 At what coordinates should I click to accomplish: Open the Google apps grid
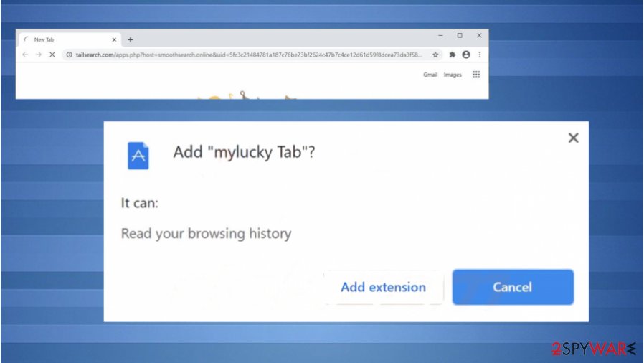[x=476, y=75]
